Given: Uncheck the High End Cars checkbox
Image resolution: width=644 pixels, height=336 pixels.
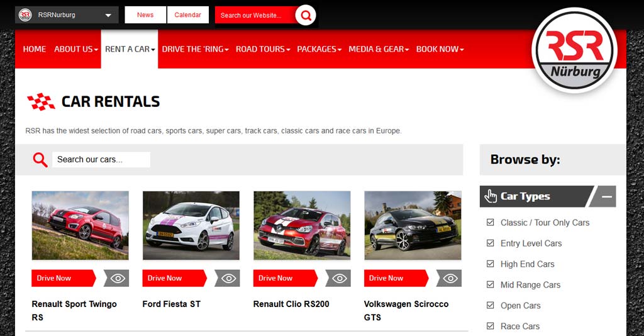Looking at the screenshot, I should coord(490,264).
